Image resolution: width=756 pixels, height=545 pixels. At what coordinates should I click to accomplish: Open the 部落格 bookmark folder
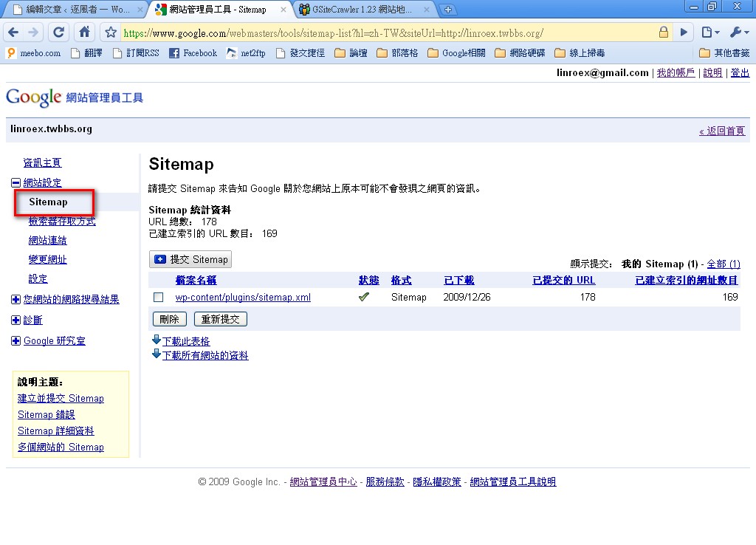click(397, 53)
